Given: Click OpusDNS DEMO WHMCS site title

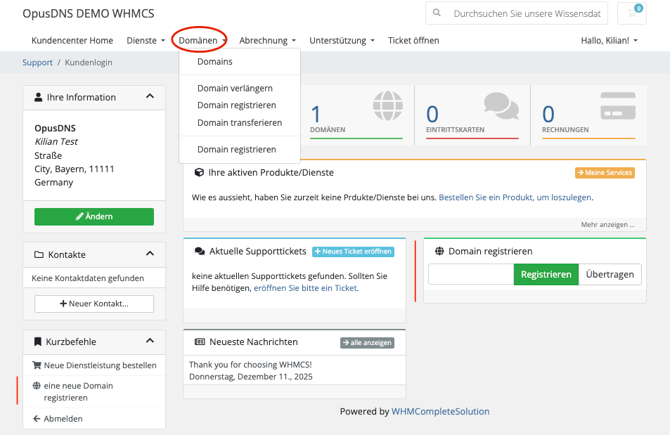Looking at the screenshot, I should (88, 14).
